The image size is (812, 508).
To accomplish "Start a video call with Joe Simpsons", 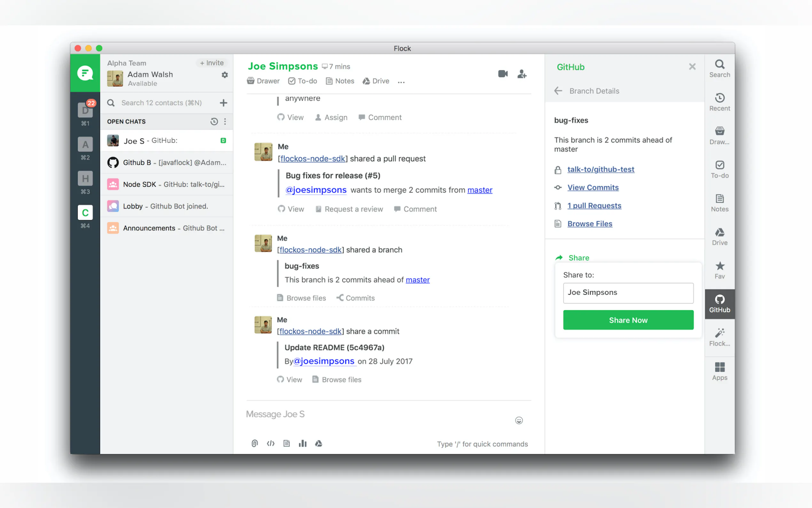I will click(x=503, y=74).
